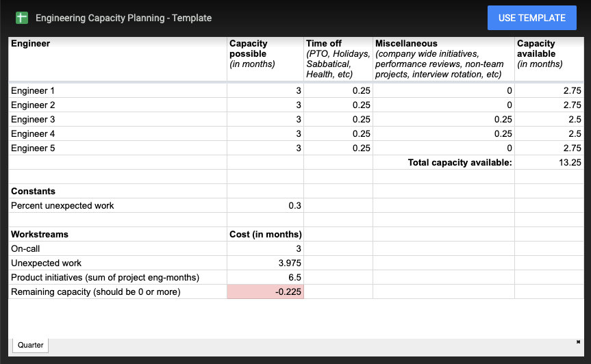
Task: Open the Quarter sheet tab
Action: tap(31, 345)
